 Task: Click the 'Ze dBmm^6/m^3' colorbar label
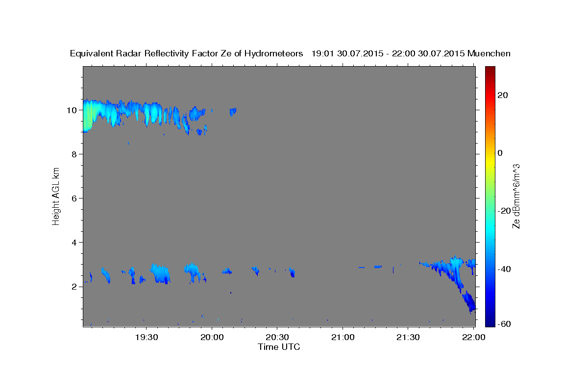(x=515, y=196)
